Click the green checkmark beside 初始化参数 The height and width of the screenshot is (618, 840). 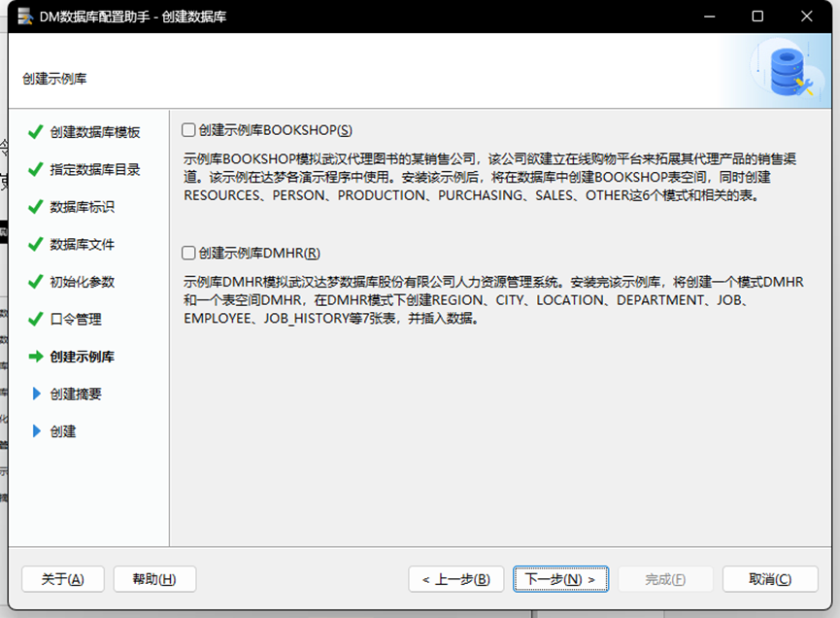point(35,282)
